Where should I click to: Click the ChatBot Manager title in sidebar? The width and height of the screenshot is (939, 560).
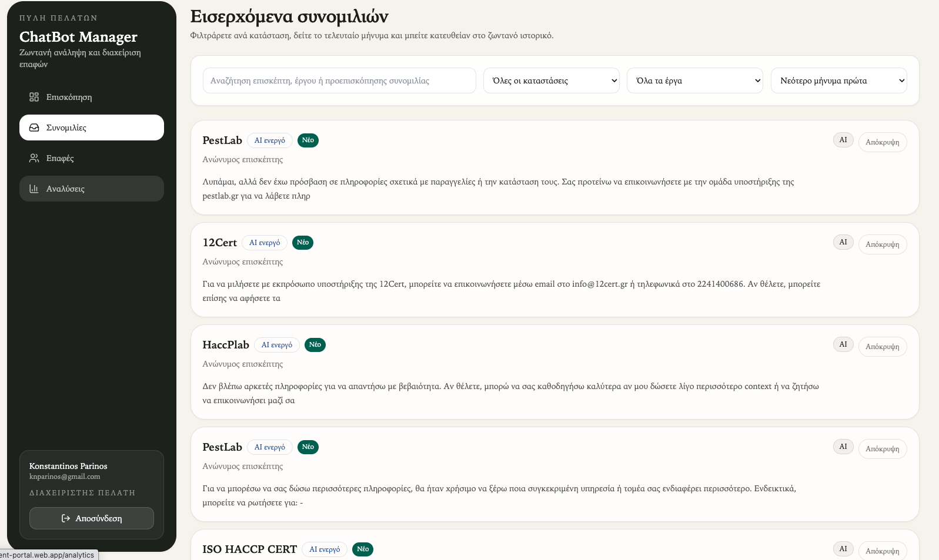pos(78,37)
